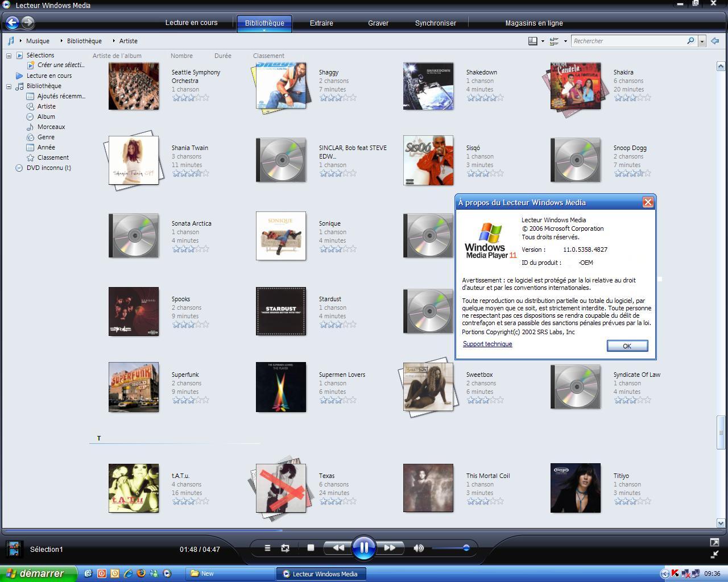This screenshot has height=582, width=728.
Task: Switch to the Synchroniser tab
Action: [436, 23]
